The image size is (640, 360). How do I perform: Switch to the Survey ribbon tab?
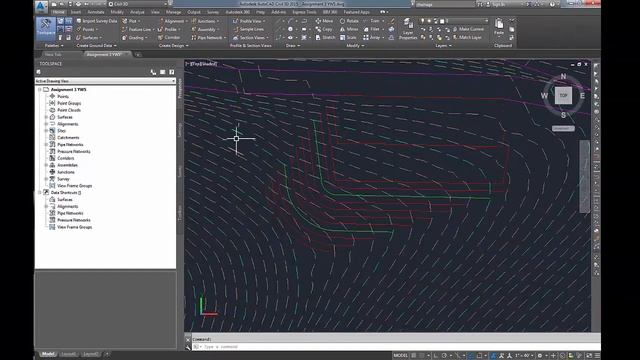click(213, 12)
